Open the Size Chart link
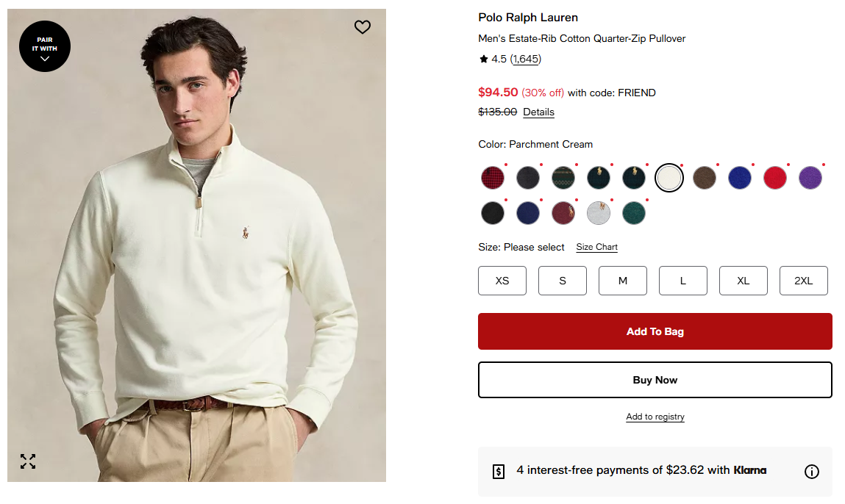Image resolution: width=845 pixels, height=504 pixels. point(597,247)
